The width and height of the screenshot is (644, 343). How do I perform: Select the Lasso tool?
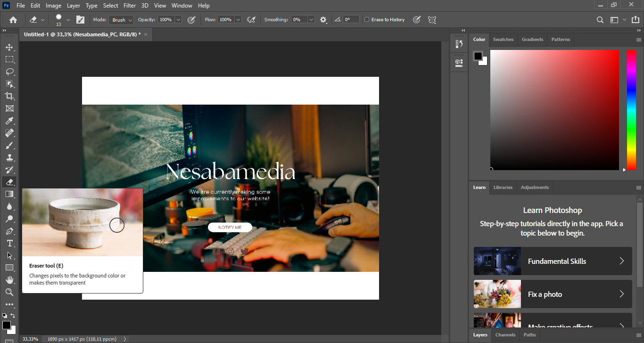[9, 72]
